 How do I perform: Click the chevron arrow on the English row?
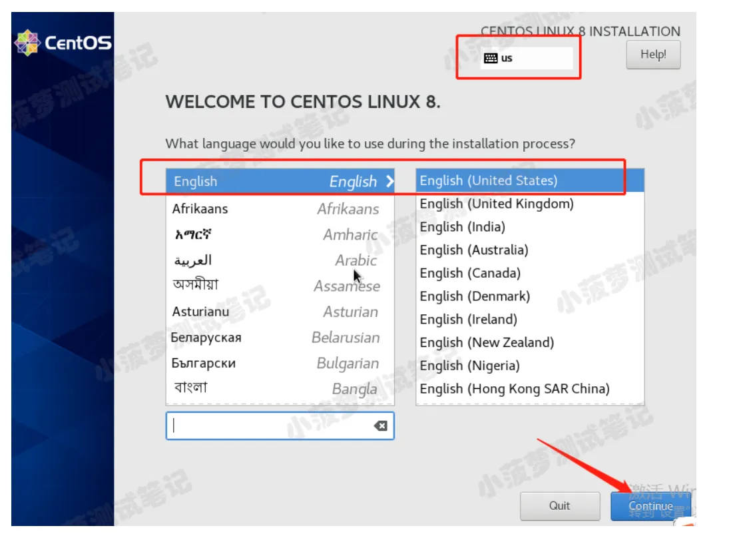(389, 181)
